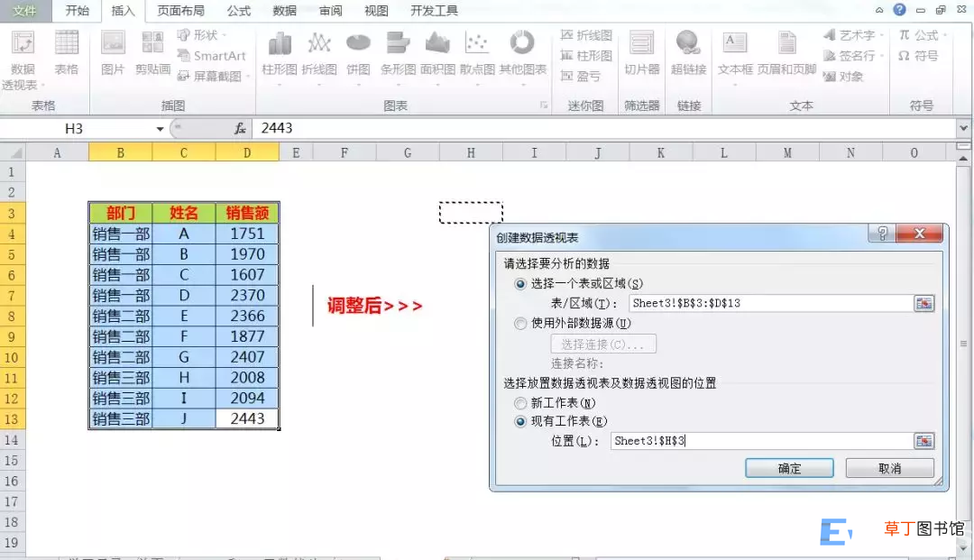Open the Screenshot (屏幕截图) menu
The height and width of the screenshot is (560, 974).
213,77
